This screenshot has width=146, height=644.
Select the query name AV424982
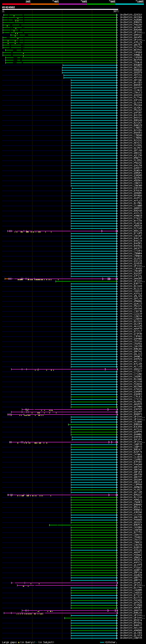pyautogui.click(x=8, y=7)
